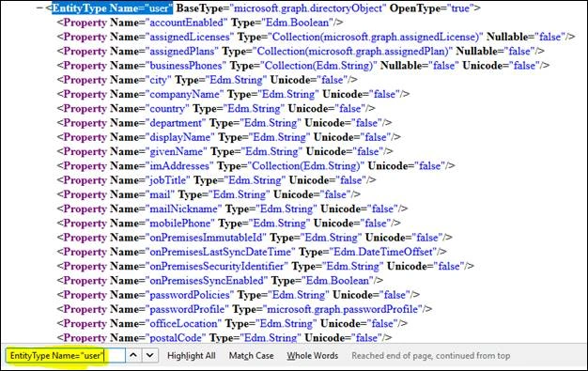Click the passwordProfile property line
The height and width of the screenshot is (371, 588).
(244, 309)
